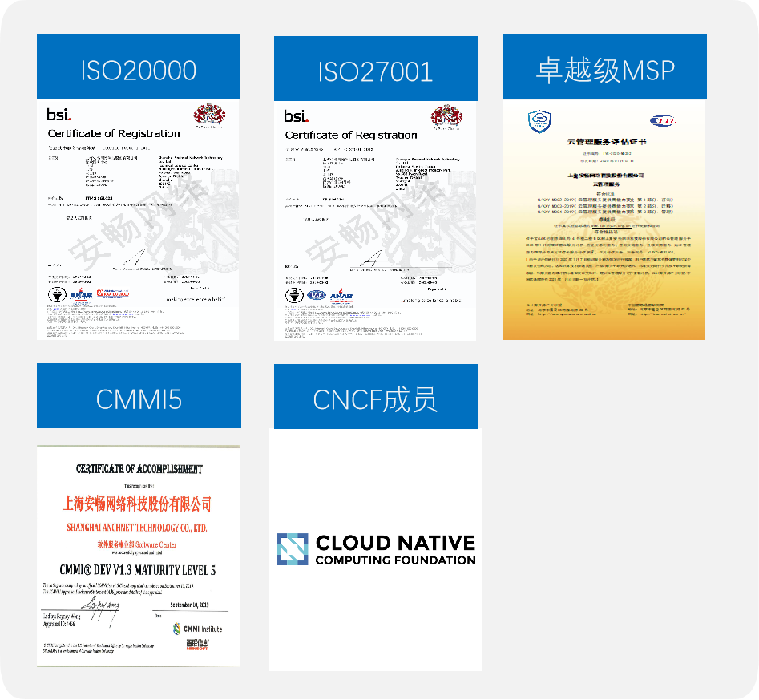Screen dimensions: 759x700
Task: Click the CMMI Institute logo
Action: [x=197, y=629]
